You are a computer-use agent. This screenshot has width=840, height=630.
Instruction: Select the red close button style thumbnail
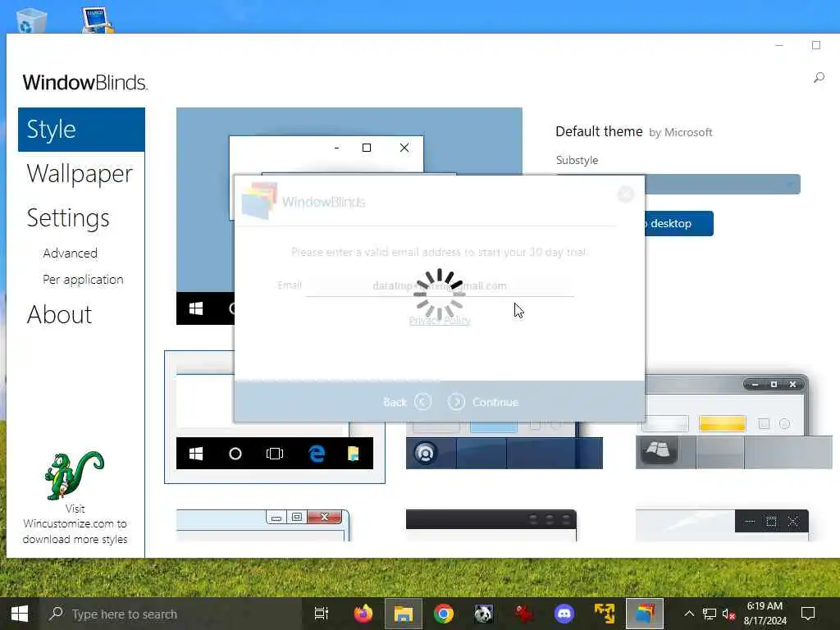pos(262,525)
